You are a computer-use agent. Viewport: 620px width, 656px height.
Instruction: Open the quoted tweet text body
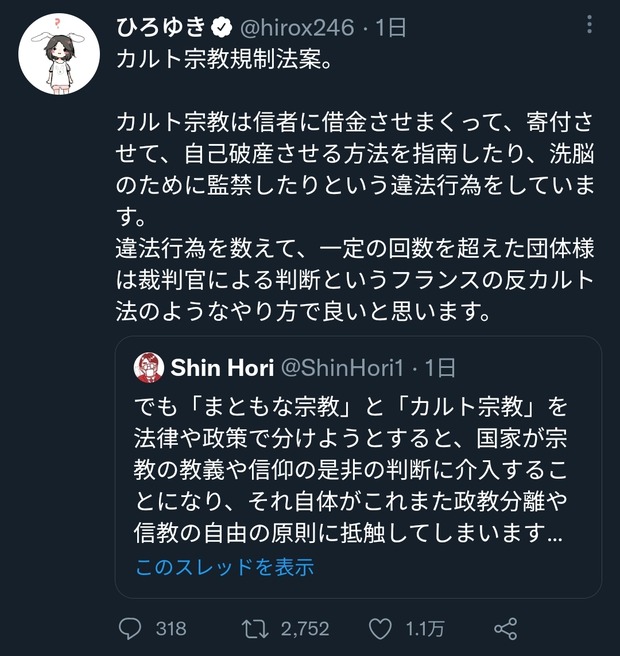351,469
